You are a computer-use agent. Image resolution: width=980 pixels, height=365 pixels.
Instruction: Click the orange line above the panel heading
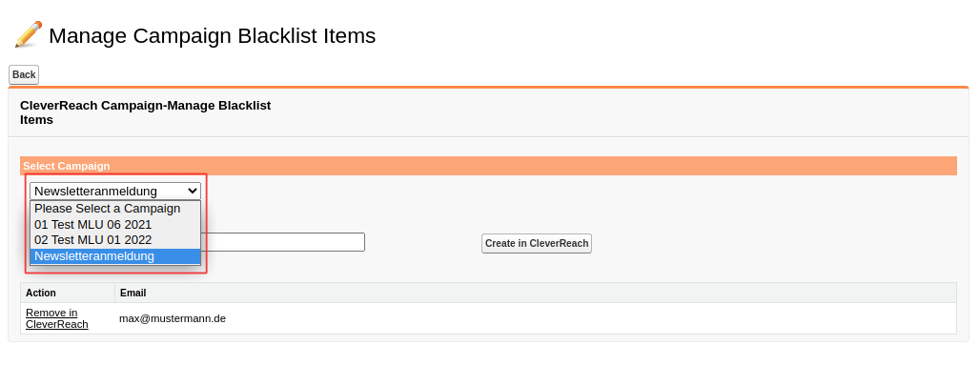489,87
